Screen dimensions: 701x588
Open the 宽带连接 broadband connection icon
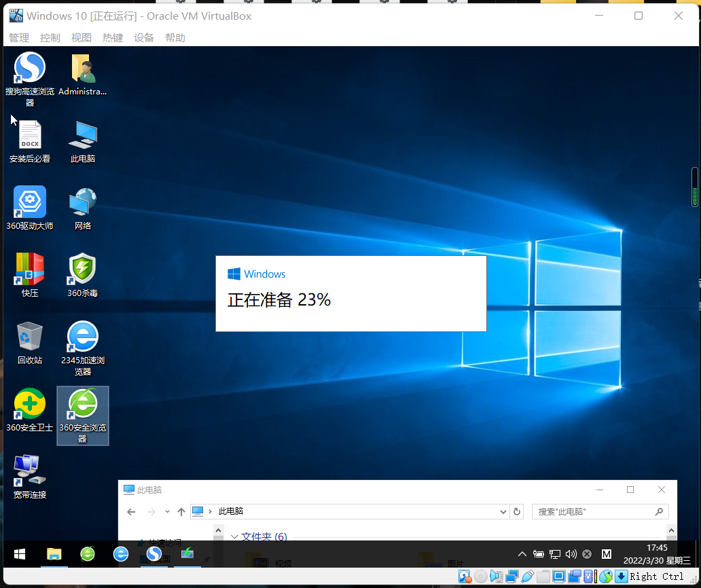coord(29,468)
